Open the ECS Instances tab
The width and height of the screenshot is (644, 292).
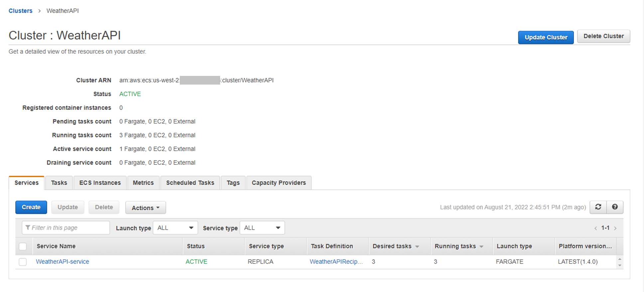[100, 183]
